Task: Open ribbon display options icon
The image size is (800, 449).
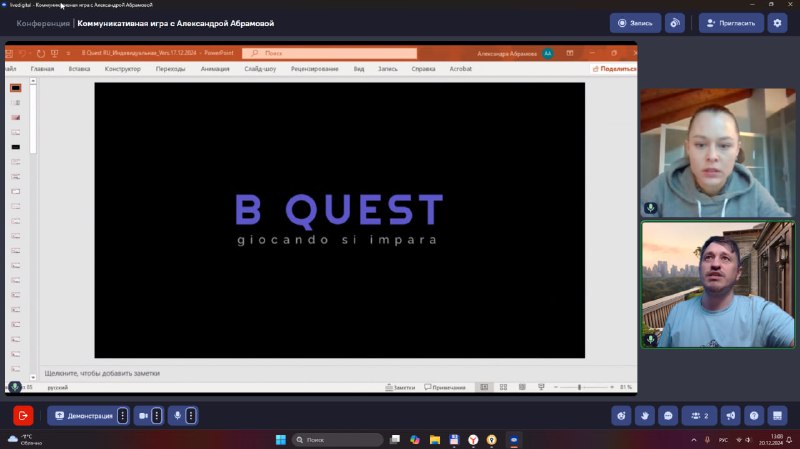Action: (570, 53)
